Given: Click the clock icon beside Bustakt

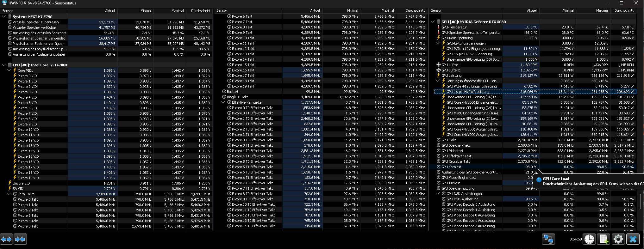Looking at the screenshot, I should click(x=224, y=92).
